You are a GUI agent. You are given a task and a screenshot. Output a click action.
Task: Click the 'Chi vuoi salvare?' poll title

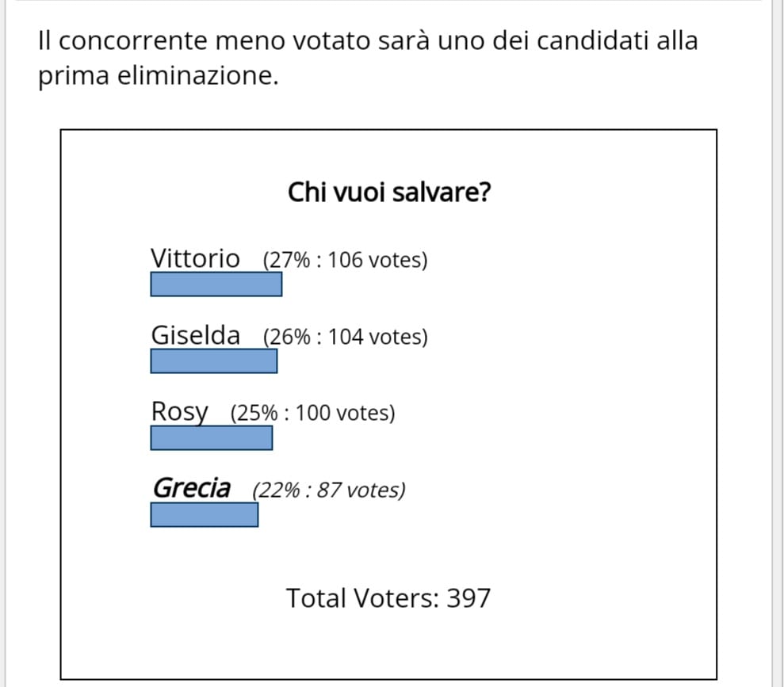pyautogui.click(x=389, y=193)
